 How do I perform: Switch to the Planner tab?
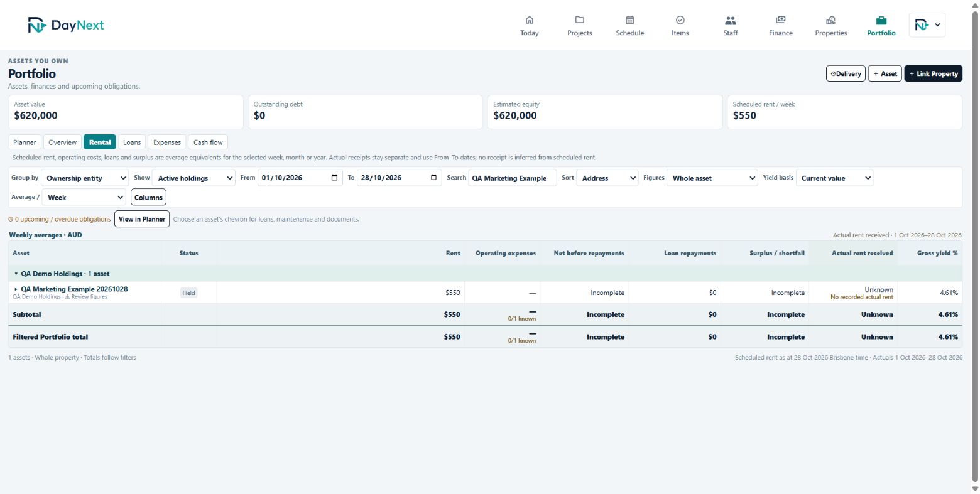click(x=24, y=142)
